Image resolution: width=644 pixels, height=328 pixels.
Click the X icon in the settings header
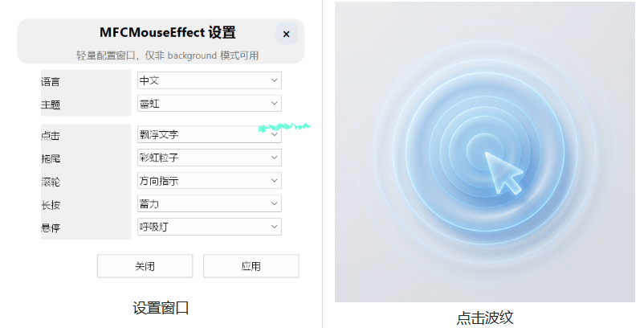(x=287, y=34)
